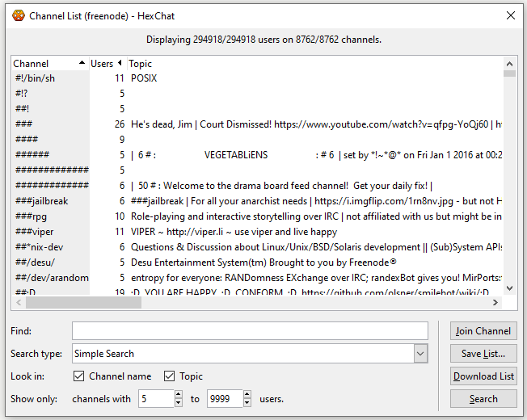Click the horizontal scrollbar thumb
This screenshot has height=420, width=527.
click(84, 303)
